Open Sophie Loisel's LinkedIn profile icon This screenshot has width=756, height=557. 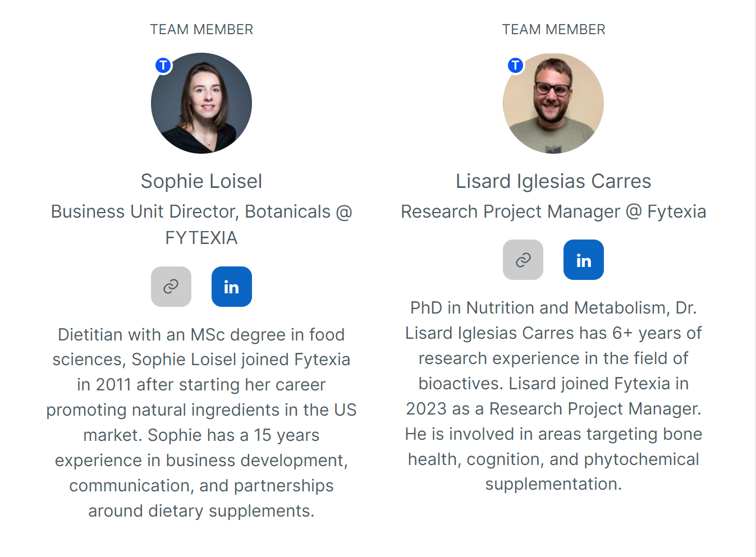pos(231,287)
